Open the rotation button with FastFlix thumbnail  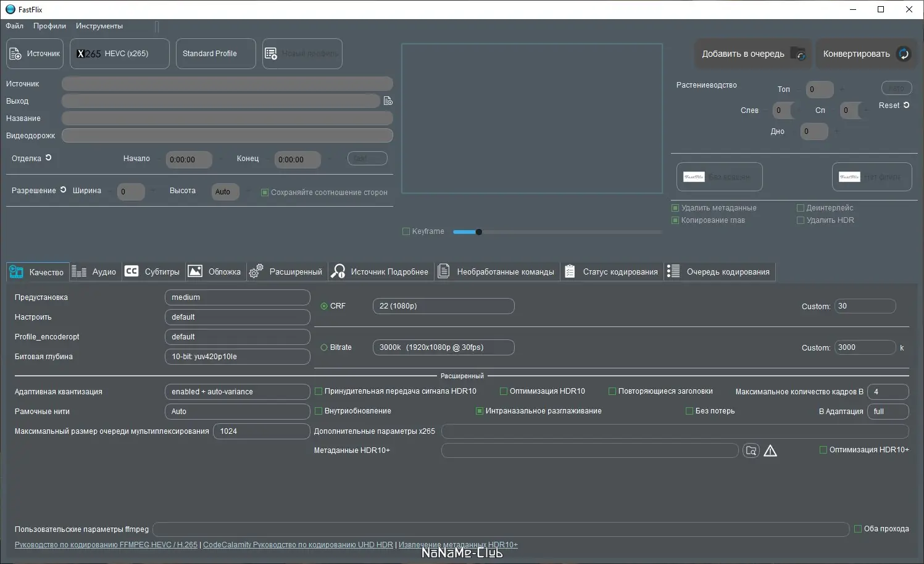[720, 177]
